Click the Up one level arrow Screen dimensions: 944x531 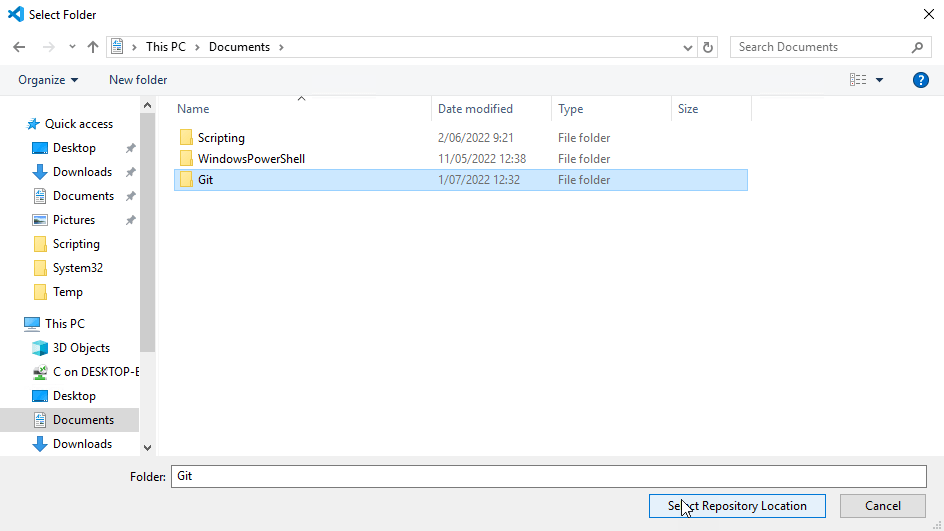point(93,47)
